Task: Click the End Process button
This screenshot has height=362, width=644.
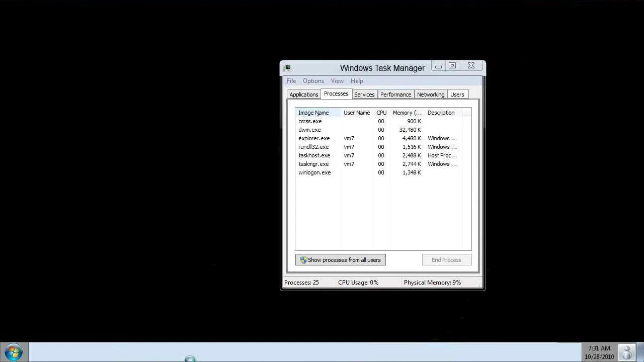Action: coord(446,260)
